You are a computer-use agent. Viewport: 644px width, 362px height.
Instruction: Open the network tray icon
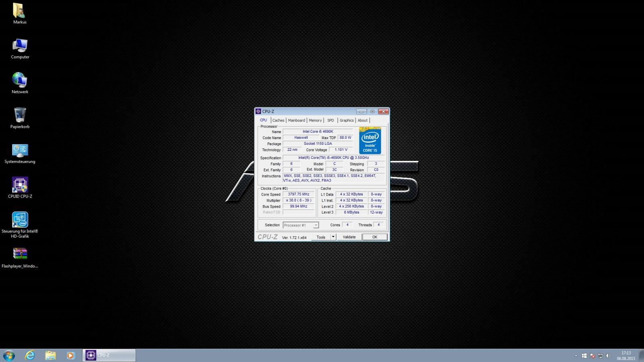[x=600, y=356]
